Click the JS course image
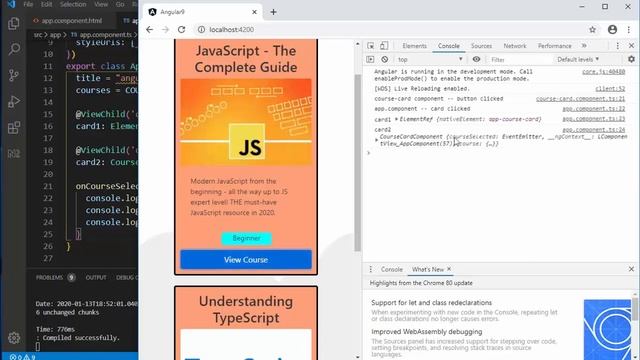This screenshot has height=360, width=640. pos(246,122)
